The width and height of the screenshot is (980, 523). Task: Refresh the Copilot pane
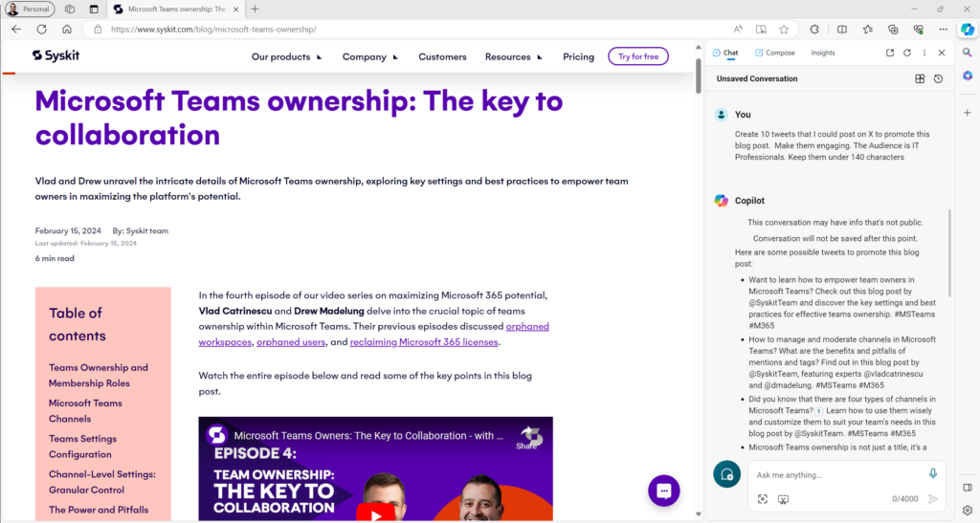907,53
